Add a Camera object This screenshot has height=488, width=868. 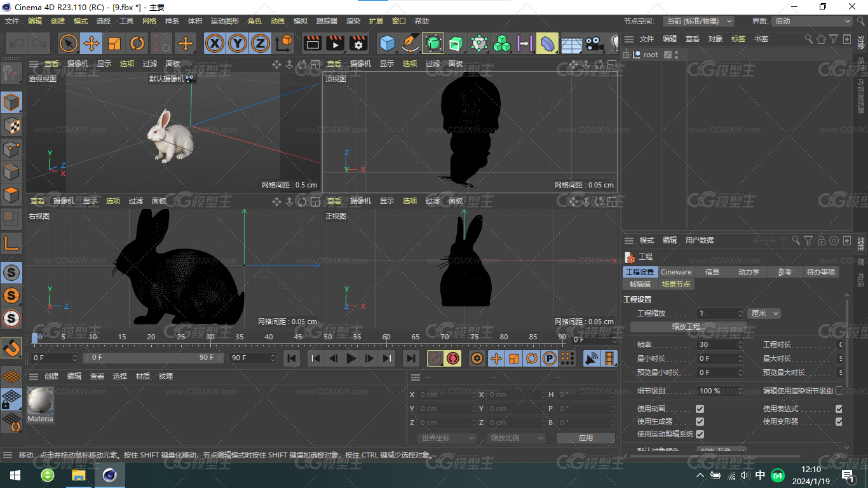pyautogui.click(x=594, y=43)
